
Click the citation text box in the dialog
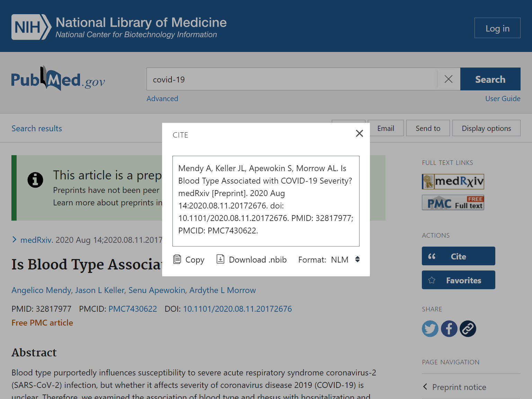[x=266, y=201]
